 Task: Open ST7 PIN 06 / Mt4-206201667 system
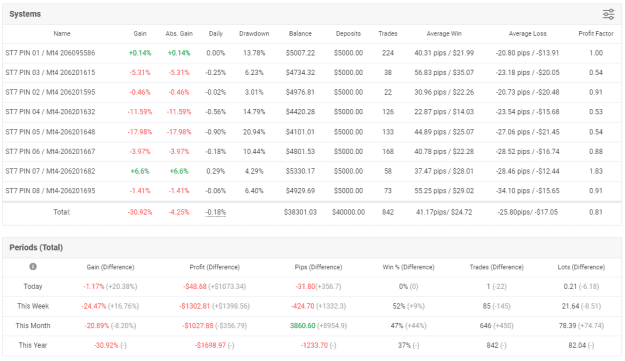(50, 151)
